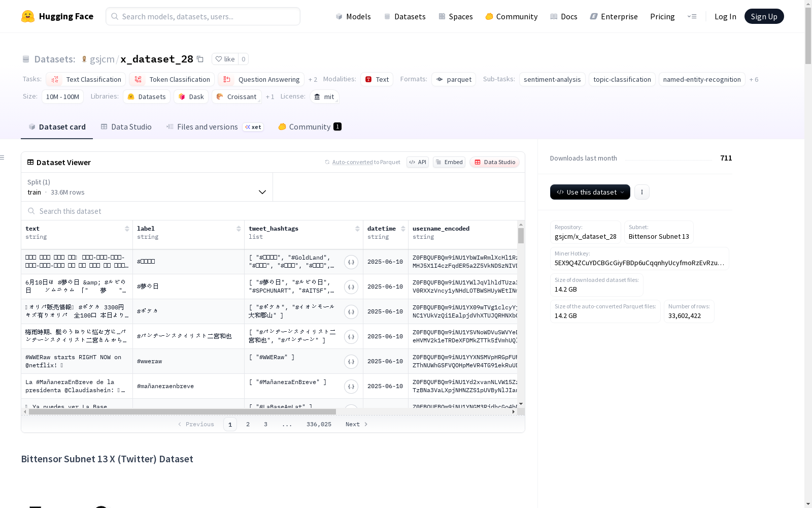
Task: Open the gsjcm user profile link
Action: click(102, 59)
